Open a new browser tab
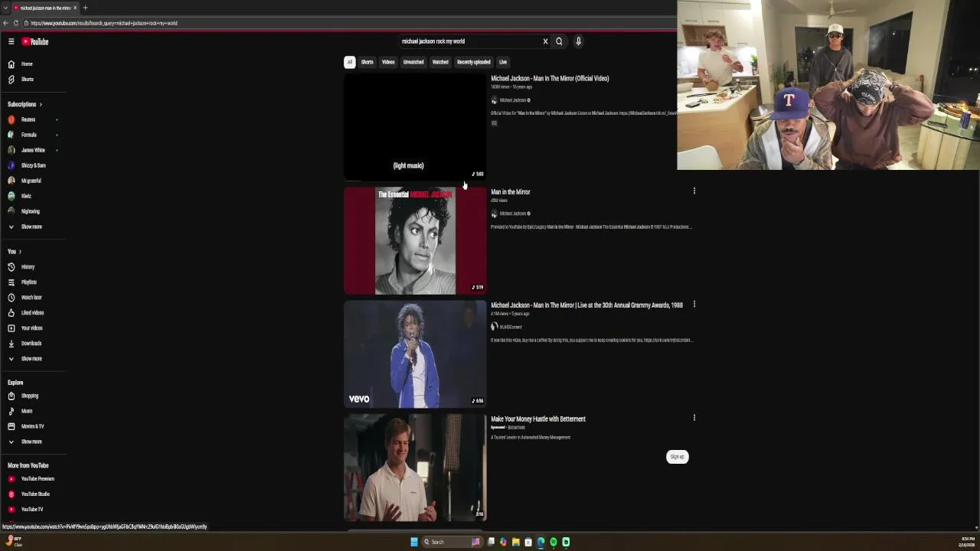 pos(85,8)
